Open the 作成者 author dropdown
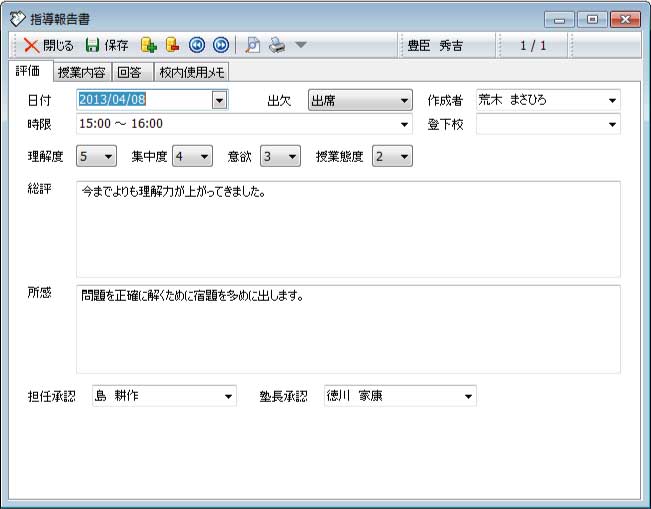Image resolution: width=651 pixels, height=509 pixels. coord(548,100)
